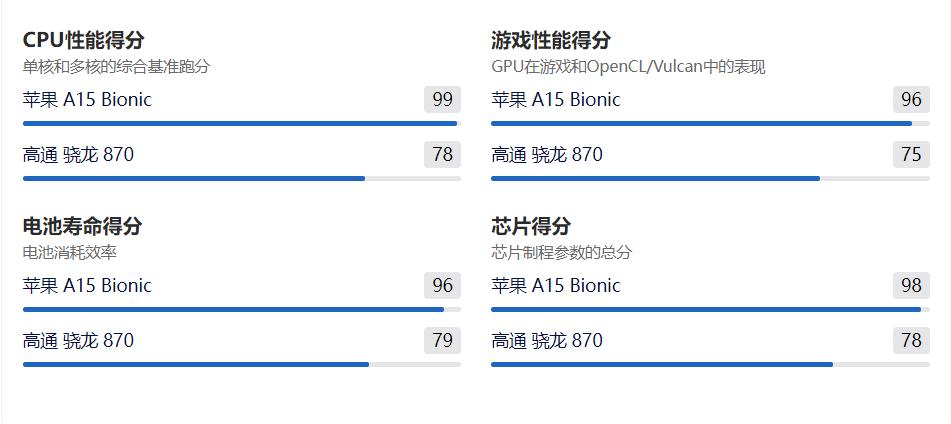
Task: Click 苹果 A15 Bionic label under CPU性能得分
Action: coord(87,99)
